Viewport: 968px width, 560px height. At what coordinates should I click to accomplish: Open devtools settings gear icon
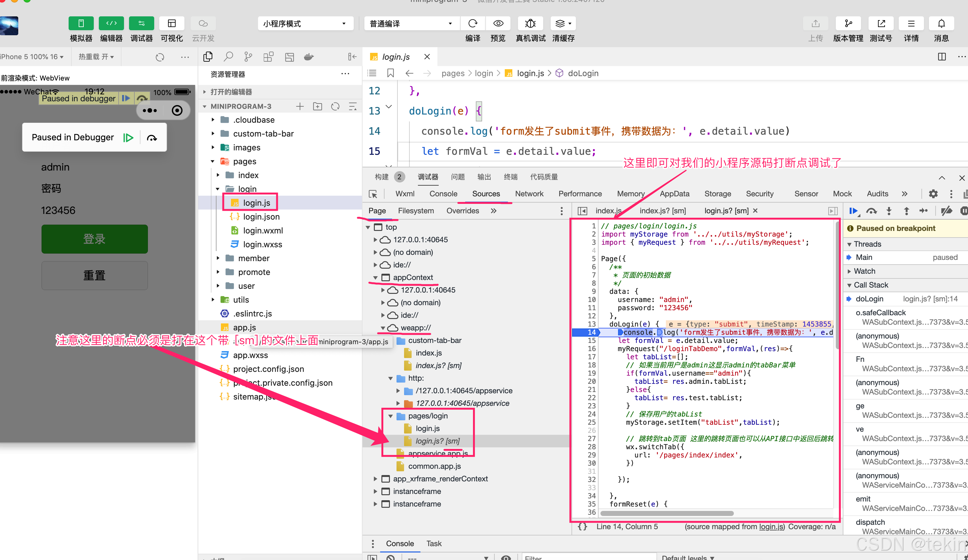click(x=933, y=194)
